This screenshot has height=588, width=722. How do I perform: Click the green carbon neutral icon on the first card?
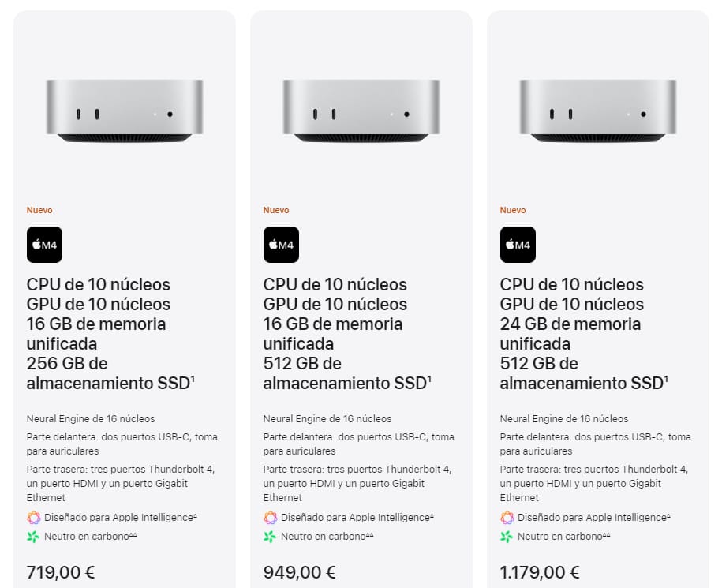click(33, 537)
